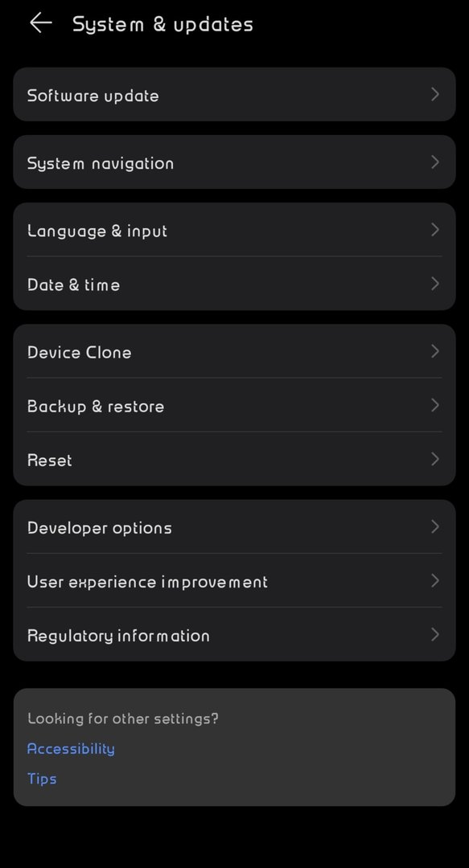Tap the back arrow icon
Screen dimensions: 469x868
point(40,23)
